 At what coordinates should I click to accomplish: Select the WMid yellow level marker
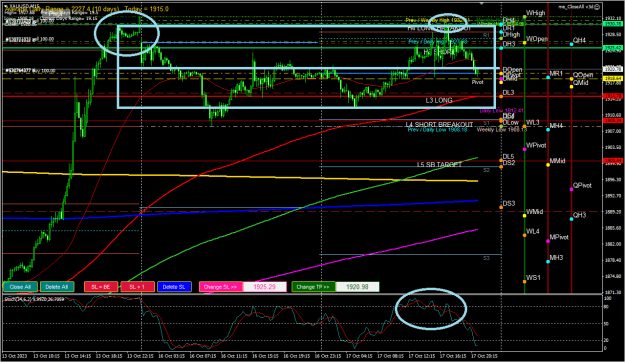tap(525, 216)
